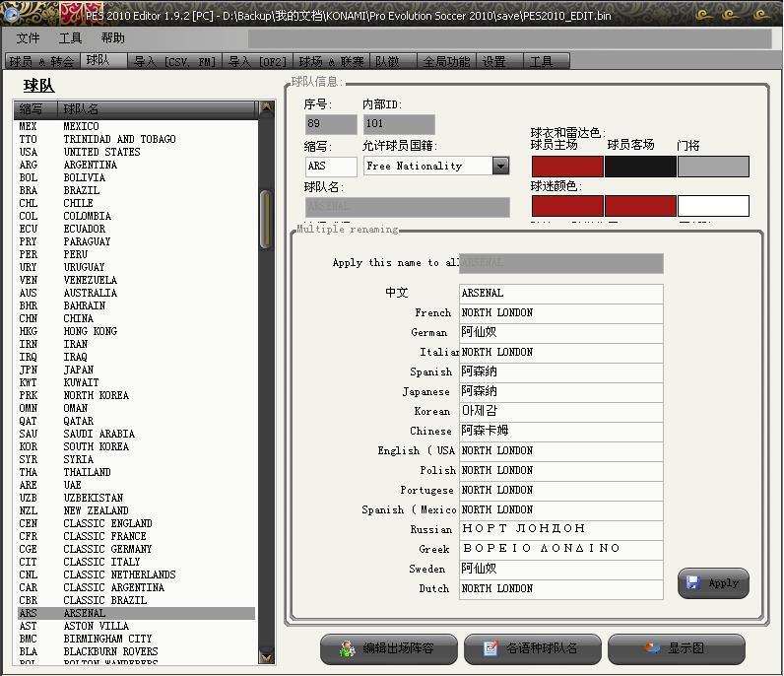This screenshot has height=676, width=784.
Task: Click the floppy-disk Apply button
Action: coord(713,582)
